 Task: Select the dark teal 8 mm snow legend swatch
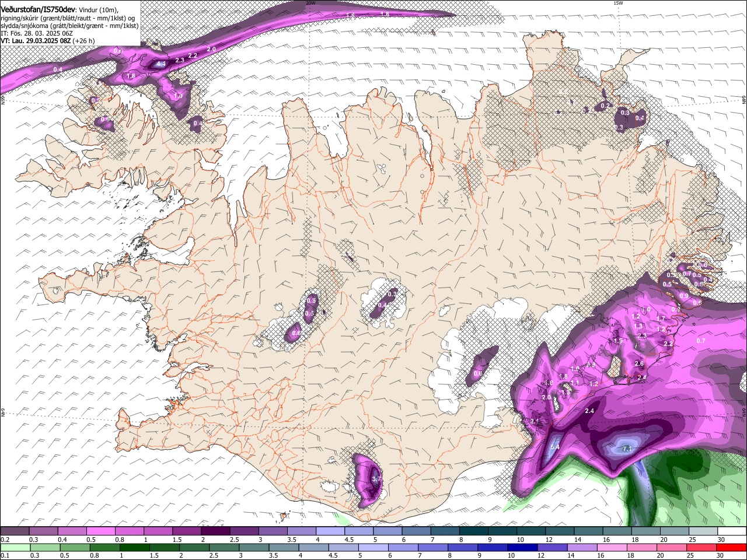coord(474,531)
